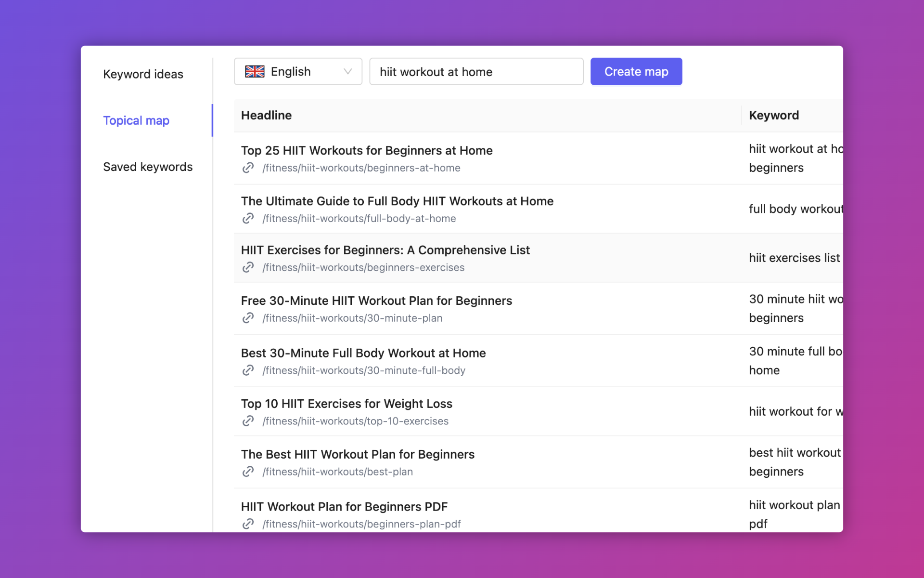Click link icon beside 30-minute-full-body URL
Image resolution: width=924 pixels, height=578 pixels.
pyautogui.click(x=248, y=370)
